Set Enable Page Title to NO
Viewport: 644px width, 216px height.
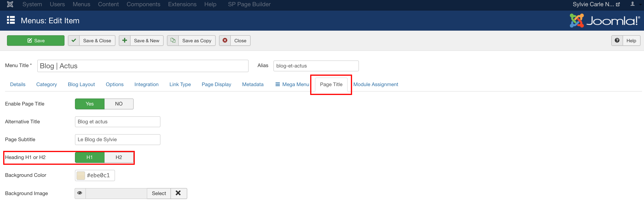[x=118, y=104]
